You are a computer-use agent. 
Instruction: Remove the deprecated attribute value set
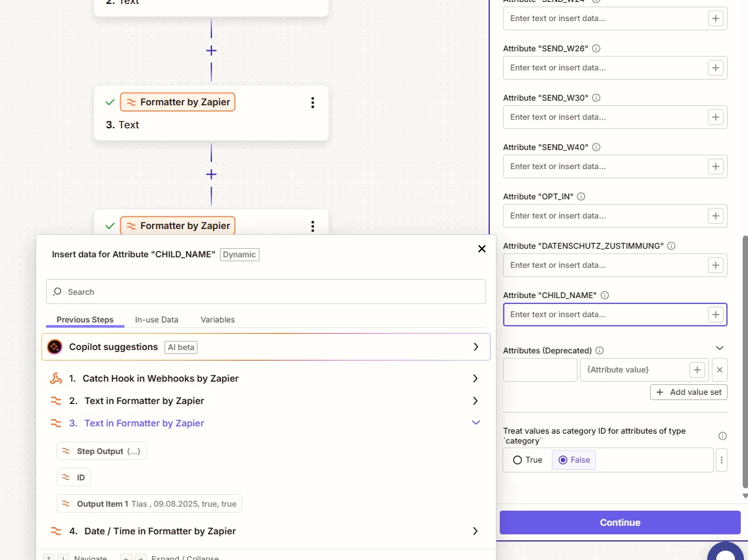coord(720,370)
